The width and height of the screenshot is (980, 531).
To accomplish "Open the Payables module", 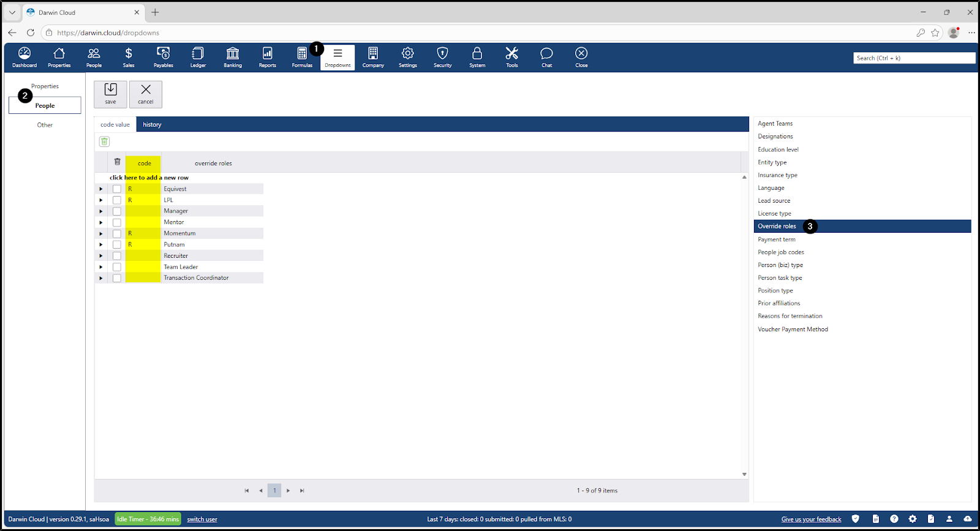I will pos(164,57).
